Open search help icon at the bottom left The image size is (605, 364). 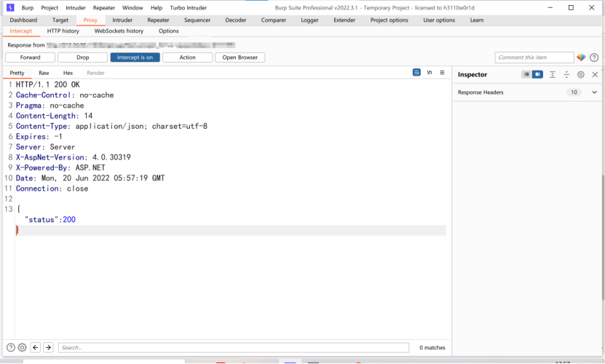[x=11, y=347]
